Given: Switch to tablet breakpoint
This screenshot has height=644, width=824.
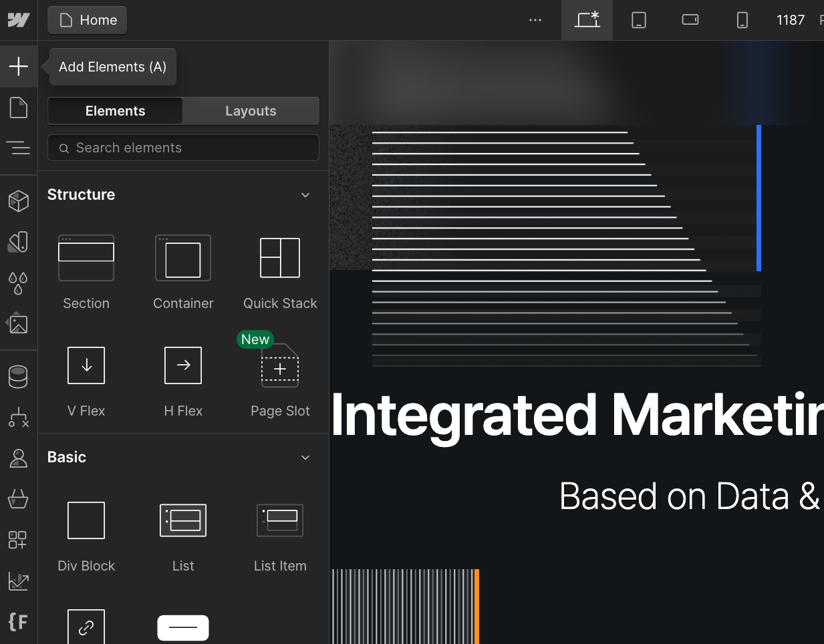Looking at the screenshot, I should pos(639,20).
